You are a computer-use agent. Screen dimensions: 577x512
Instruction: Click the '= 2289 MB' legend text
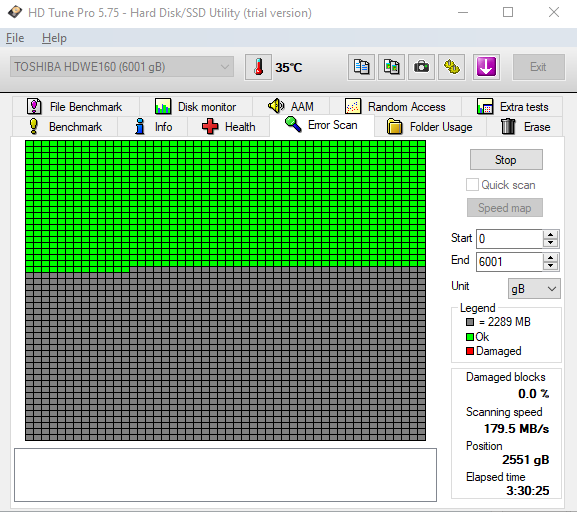(x=505, y=322)
